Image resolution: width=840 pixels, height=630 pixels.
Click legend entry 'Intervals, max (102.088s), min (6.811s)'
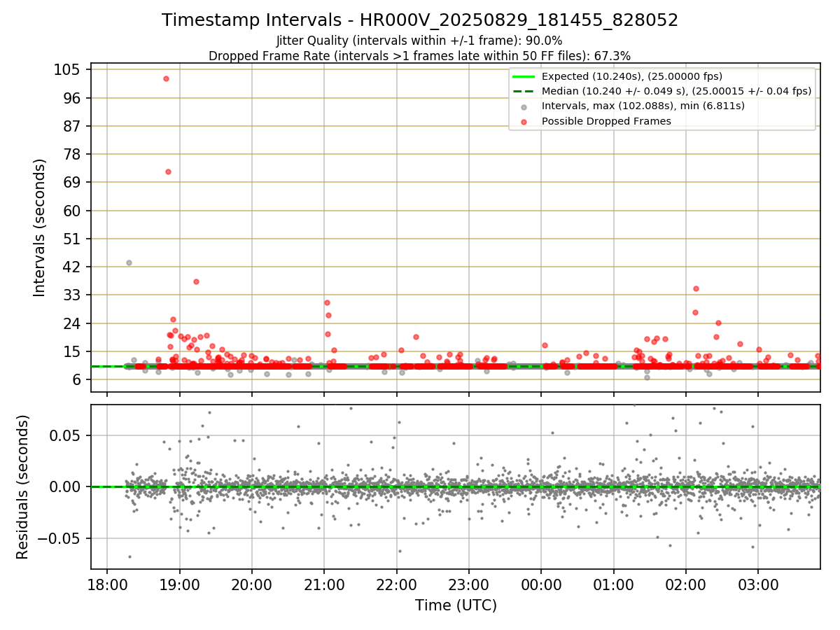[x=643, y=106]
